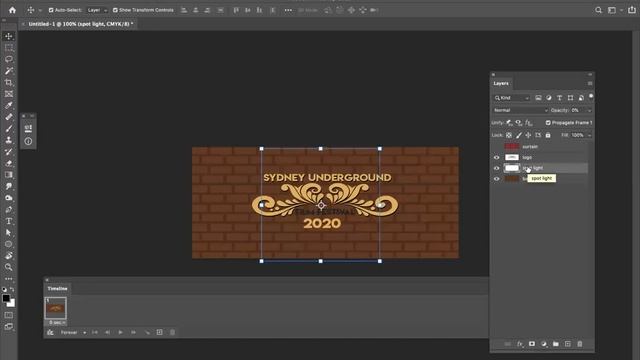Select the Zoom tool
The width and height of the screenshot is (640, 360).
click(x=9, y=267)
